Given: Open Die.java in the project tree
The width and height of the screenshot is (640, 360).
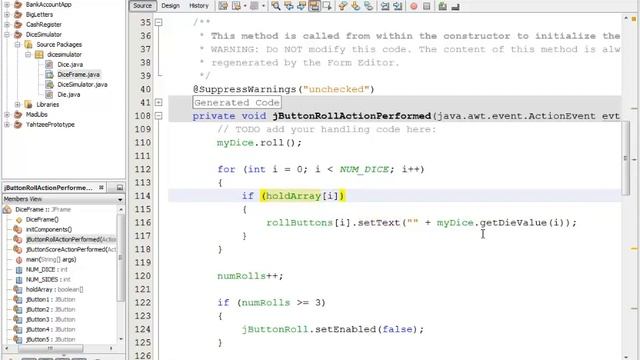Looking at the screenshot, I should 69,94.
